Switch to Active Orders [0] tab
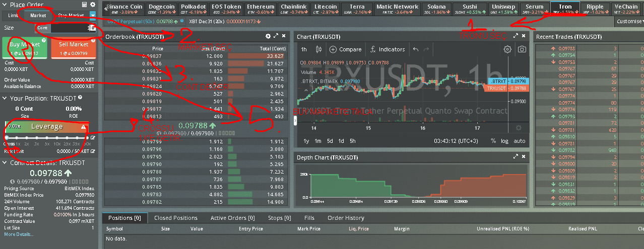644x249 pixels. [x=232, y=218]
